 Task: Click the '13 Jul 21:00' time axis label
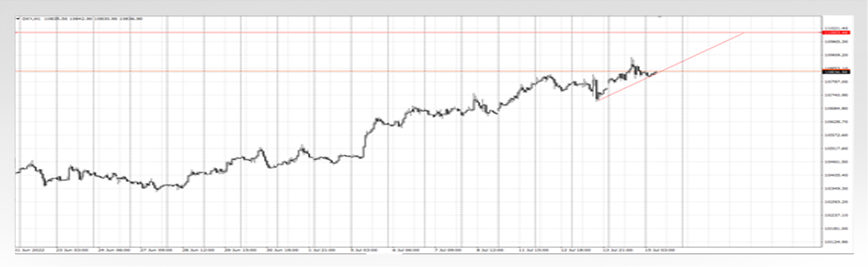click(617, 250)
